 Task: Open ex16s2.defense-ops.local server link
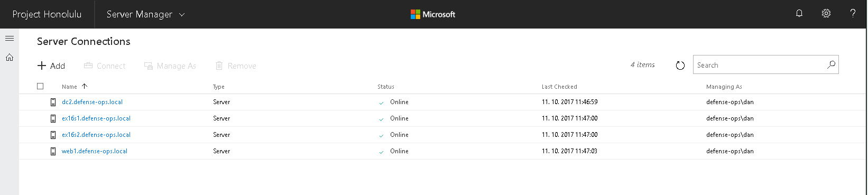tap(96, 135)
